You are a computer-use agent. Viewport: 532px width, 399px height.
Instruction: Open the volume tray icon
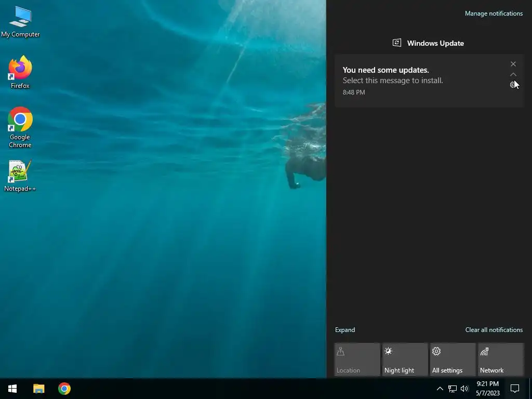coord(464,389)
